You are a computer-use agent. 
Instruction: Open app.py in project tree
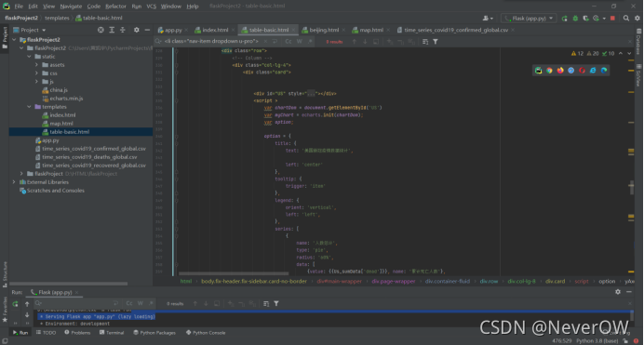click(x=50, y=140)
